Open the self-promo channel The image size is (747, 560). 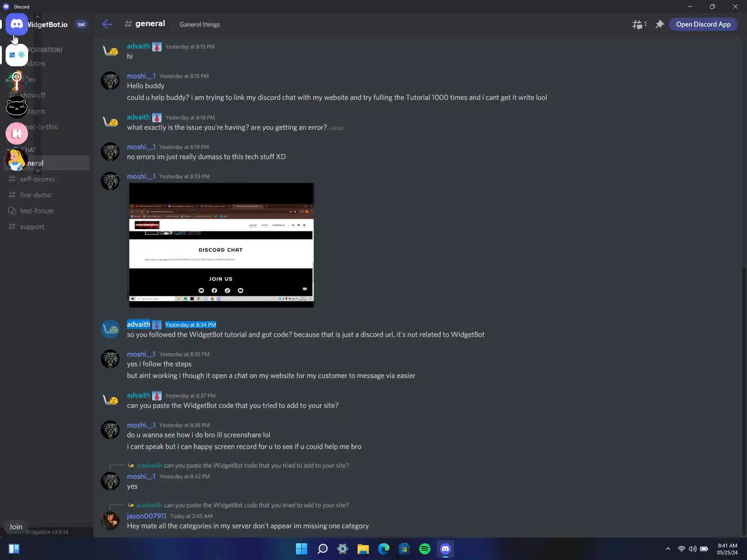pyautogui.click(x=37, y=179)
